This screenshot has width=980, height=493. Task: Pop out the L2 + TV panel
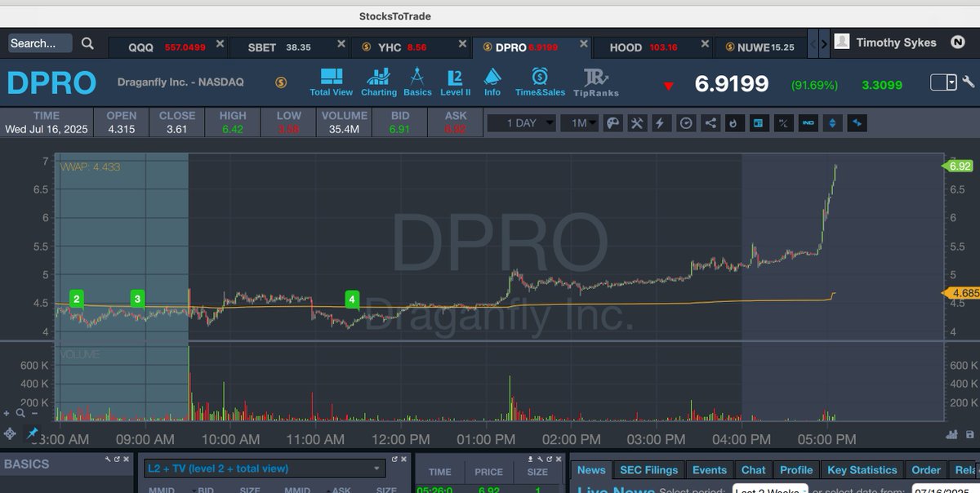pos(394,460)
